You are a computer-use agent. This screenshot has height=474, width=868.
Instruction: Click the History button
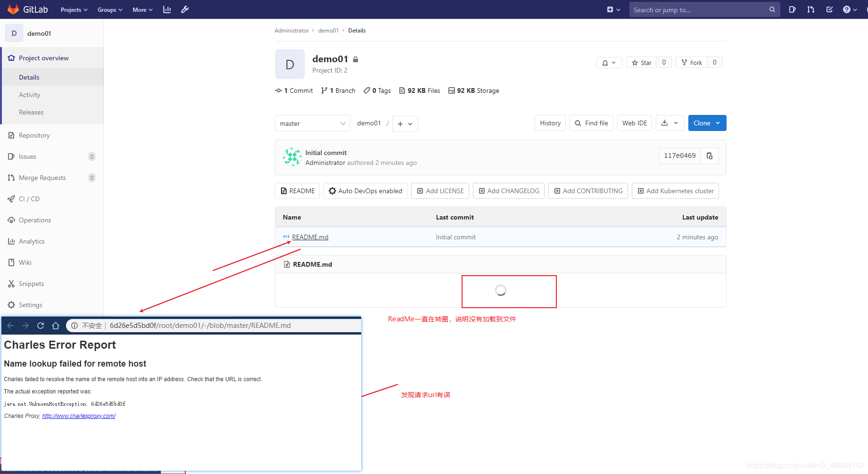[x=550, y=123]
